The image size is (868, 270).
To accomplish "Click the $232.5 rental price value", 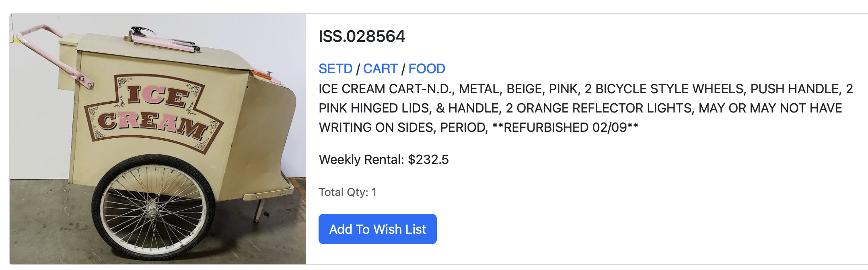I will coord(428,160).
